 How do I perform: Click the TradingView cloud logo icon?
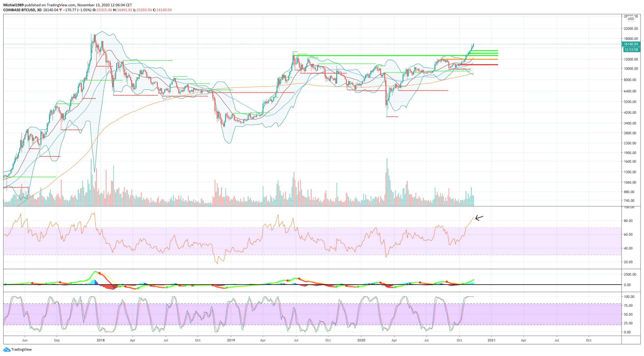[7, 350]
